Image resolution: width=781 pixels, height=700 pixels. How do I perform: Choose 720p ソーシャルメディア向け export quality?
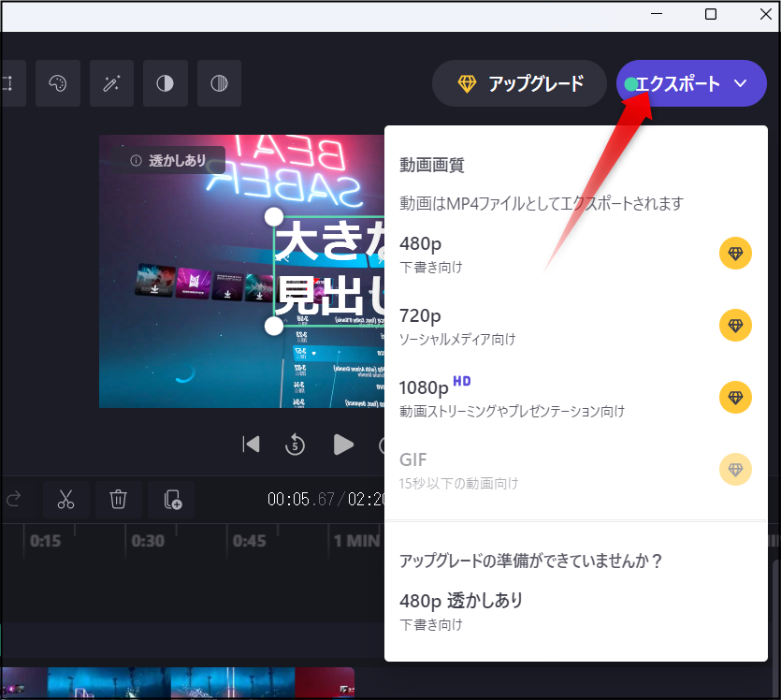pyautogui.click(x=576, y=326)
